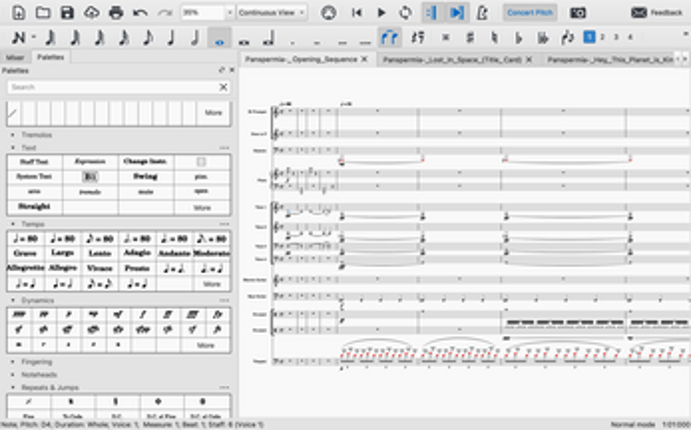
Task: Click More in the Dynamics palette
Action: point(205,345)
